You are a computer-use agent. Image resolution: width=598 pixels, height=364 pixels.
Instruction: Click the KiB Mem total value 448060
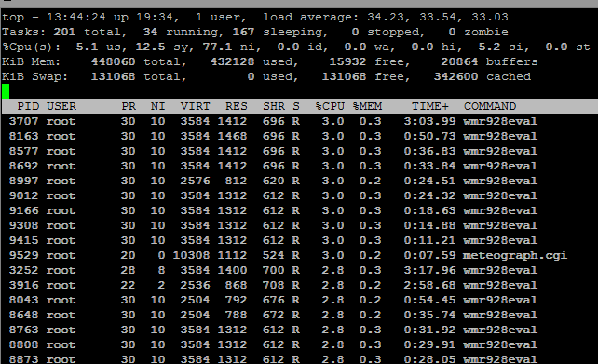[113, 61]
